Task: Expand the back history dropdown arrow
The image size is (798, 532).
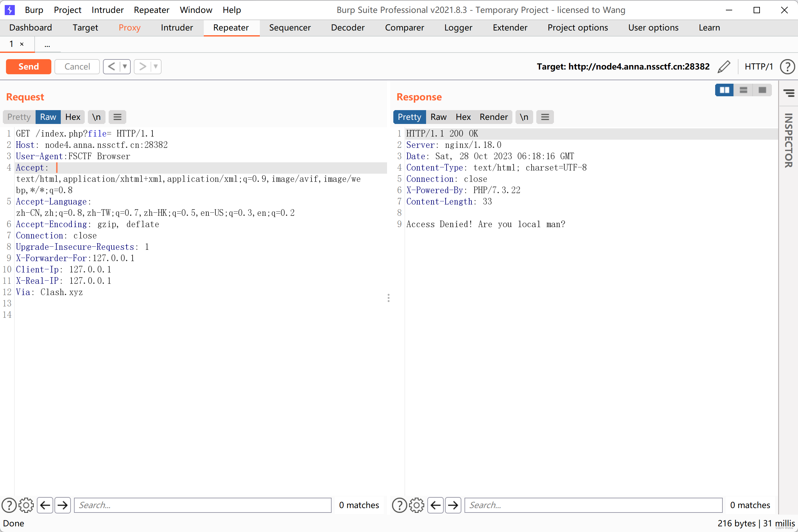Action: tap(125, 66)
